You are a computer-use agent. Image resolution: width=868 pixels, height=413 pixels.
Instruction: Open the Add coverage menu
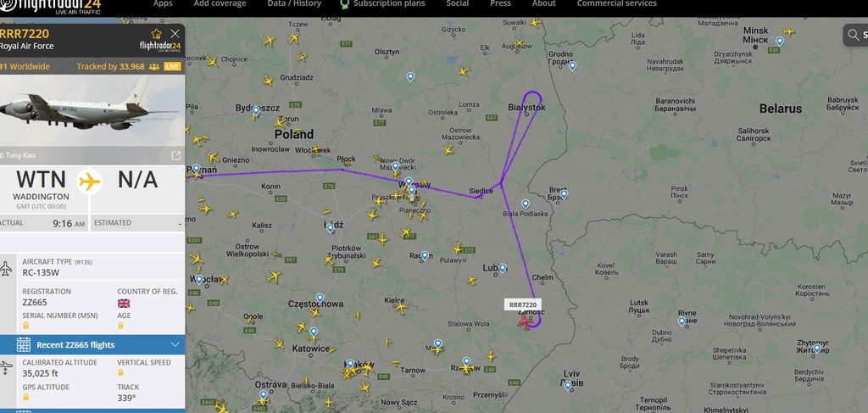pyautogui.click(x=220, y=4)
